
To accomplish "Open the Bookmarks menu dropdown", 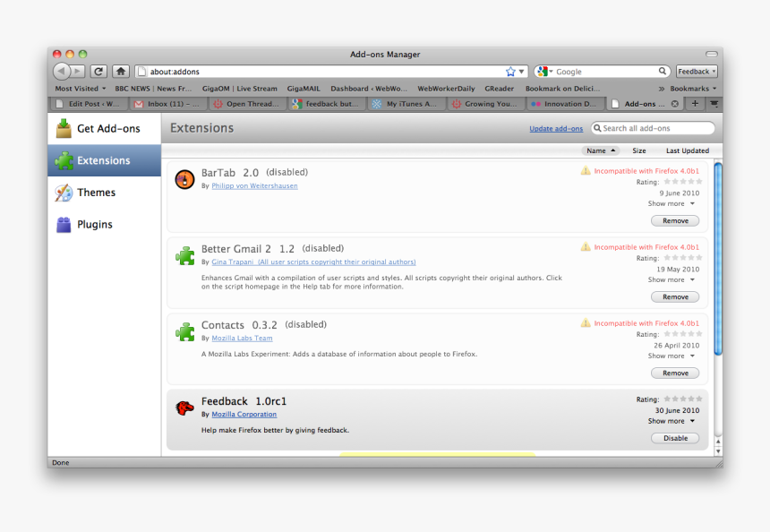I will [693, 89].
